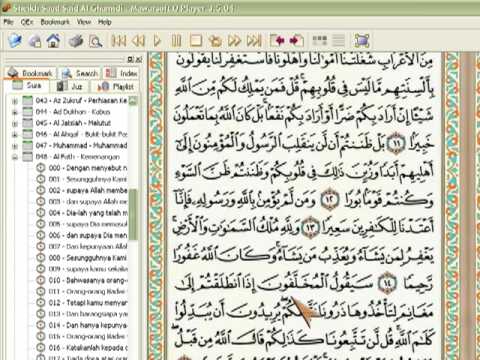Viewport: 480px width, 360px height.
Task: Select sura 047 Muhammad
Action: [x=81, y=145]
